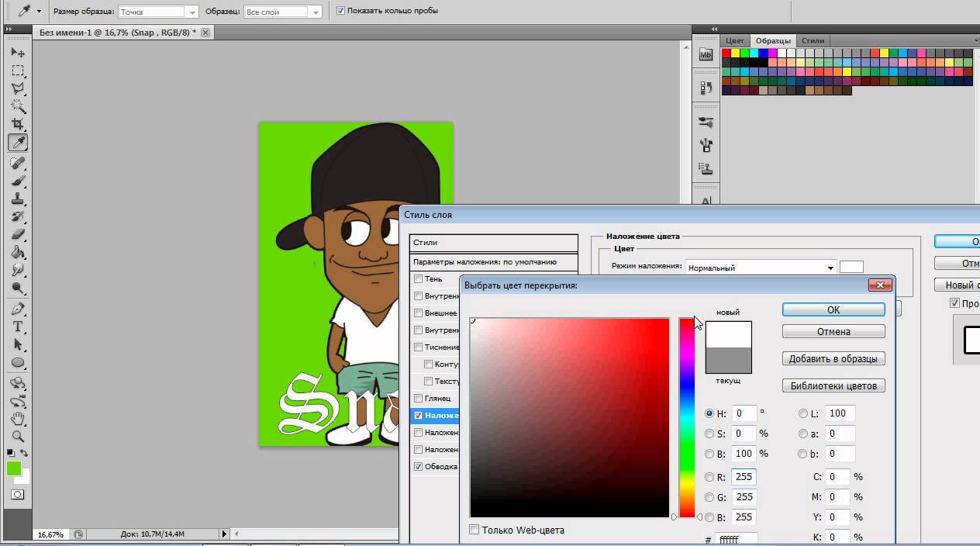This screenshot has height=546, width=980.
Task: Select the 3D Orbit camera tool
Action: coord(18,401)
